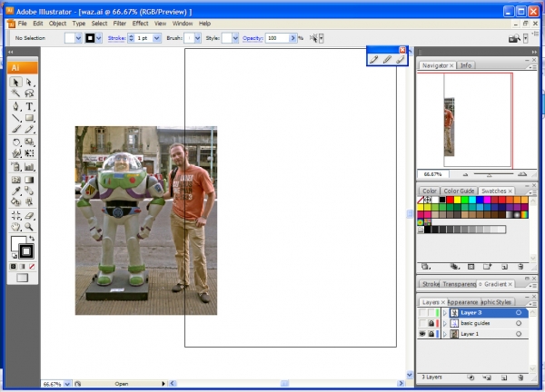Change screen mode button at toolbox bottom
The image size is (545, 392).
tap(22, 278)
